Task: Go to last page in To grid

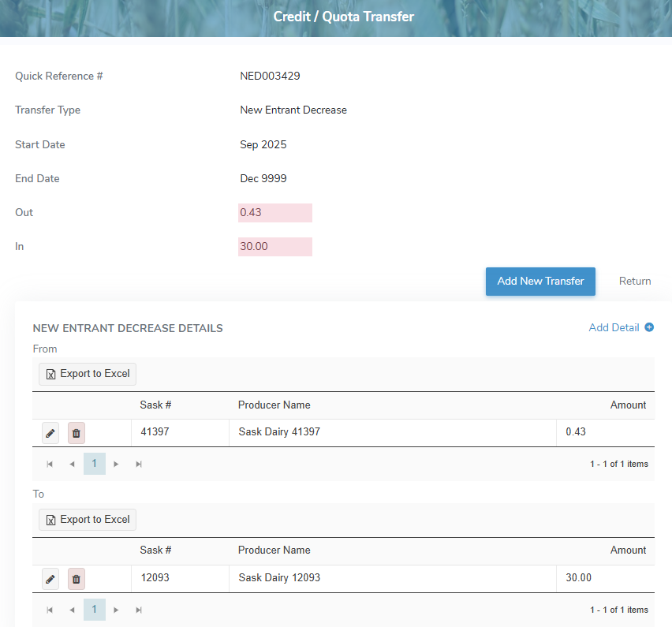Action: (x=139, y=610)
